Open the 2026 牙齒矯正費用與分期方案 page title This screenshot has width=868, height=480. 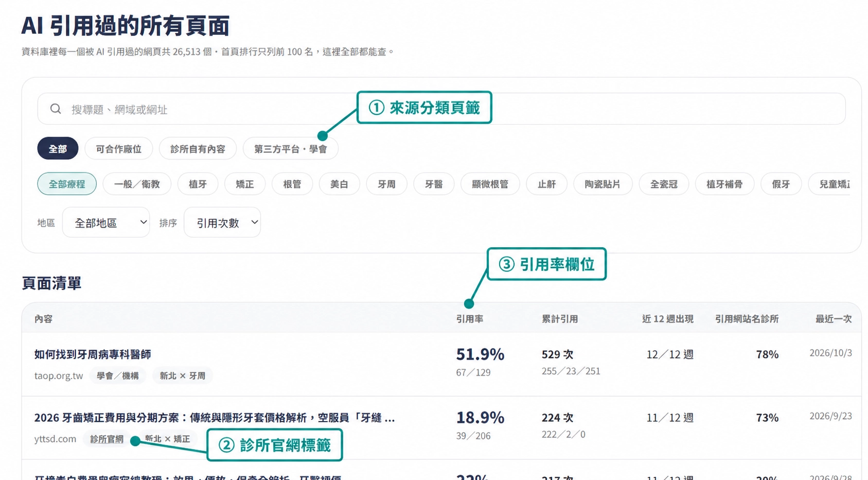pyautogui.click(x=215, y=418)
